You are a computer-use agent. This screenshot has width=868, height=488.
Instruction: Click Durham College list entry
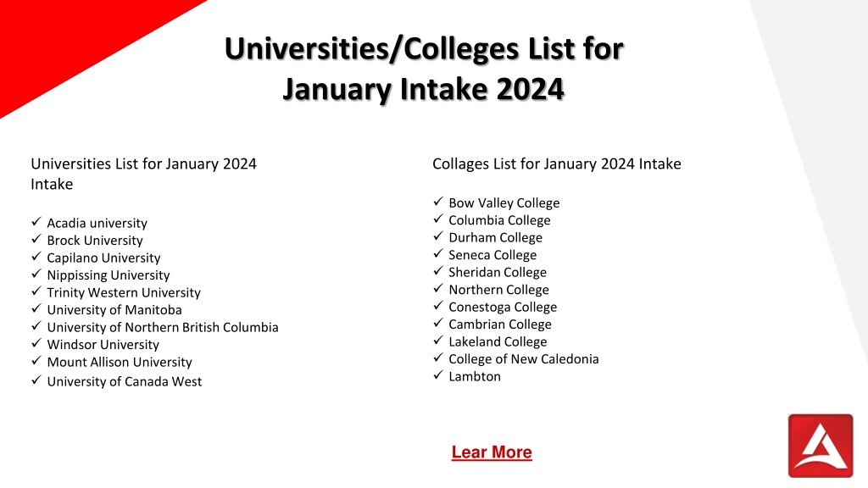pos(495,237)
